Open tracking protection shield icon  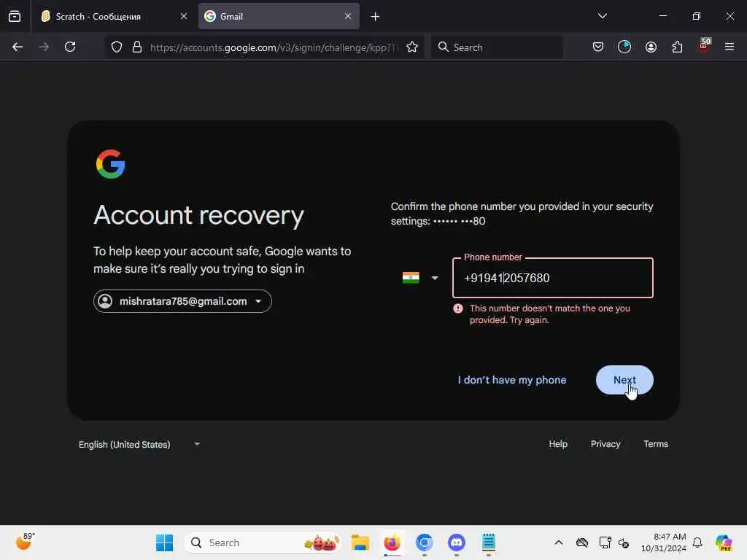point(117,47)
